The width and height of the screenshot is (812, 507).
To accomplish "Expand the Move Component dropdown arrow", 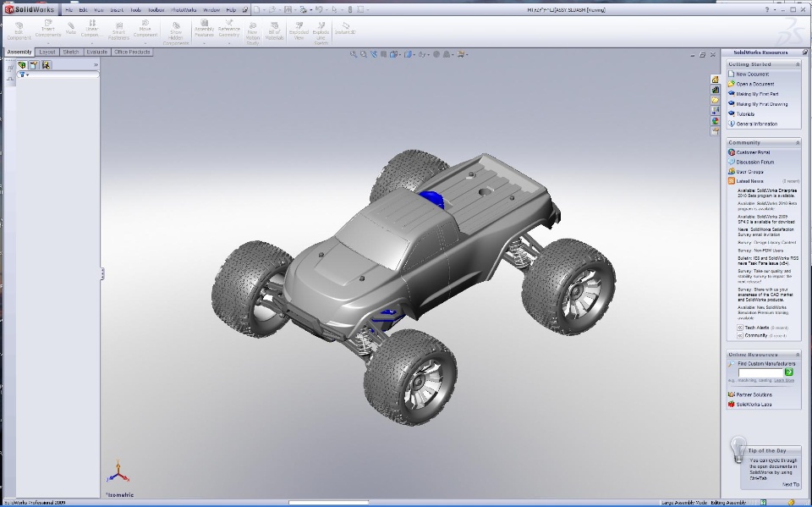I will click(145, 43).
